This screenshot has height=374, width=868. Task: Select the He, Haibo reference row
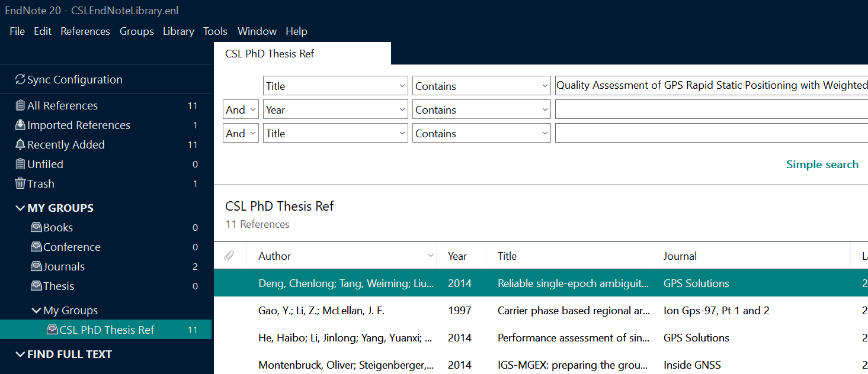tap(540, 337)
